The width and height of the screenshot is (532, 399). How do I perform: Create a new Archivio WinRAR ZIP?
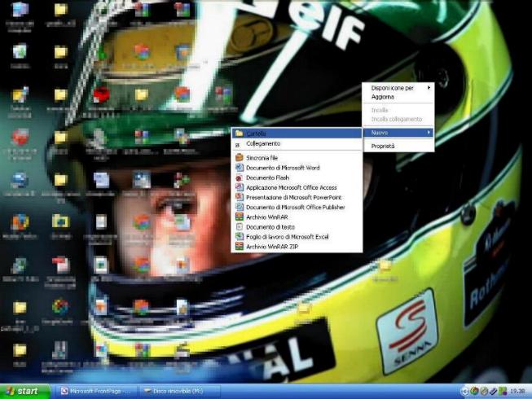pos(297,247)
